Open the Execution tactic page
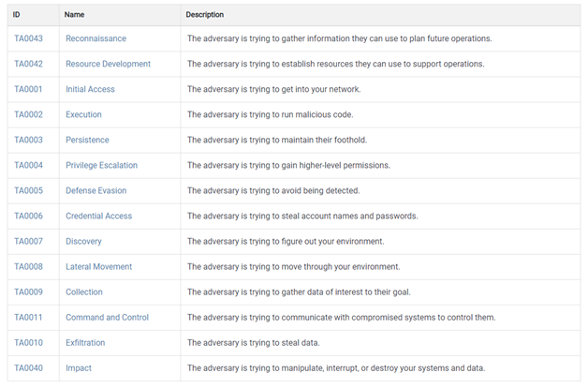The width and height of the screenshot is (588, 388). (83, 114)
